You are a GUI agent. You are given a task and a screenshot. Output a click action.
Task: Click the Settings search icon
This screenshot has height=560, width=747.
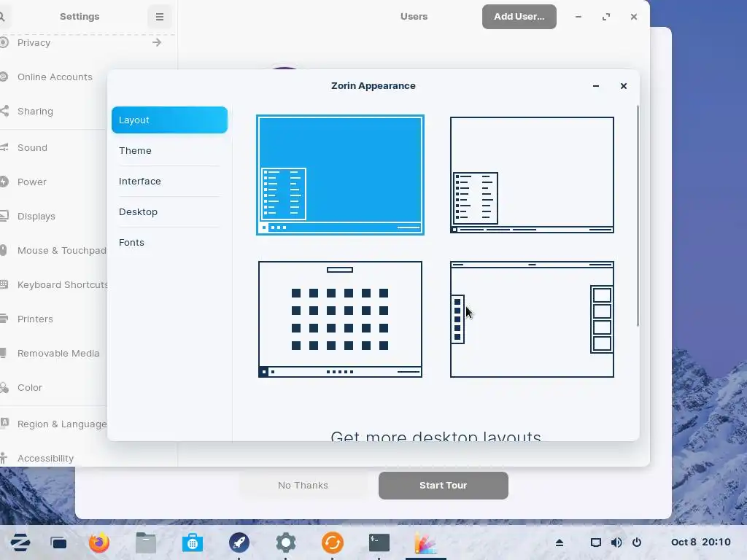click(2, 17)
